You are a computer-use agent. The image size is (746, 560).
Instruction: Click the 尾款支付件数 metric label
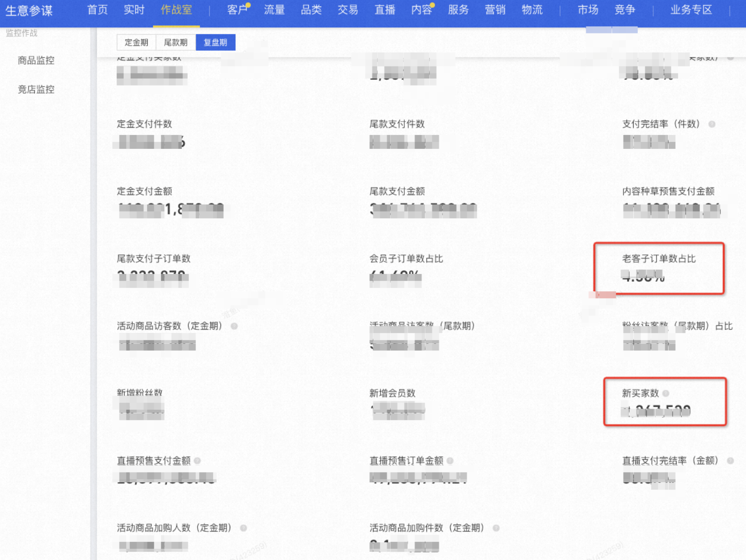[397, 124]
